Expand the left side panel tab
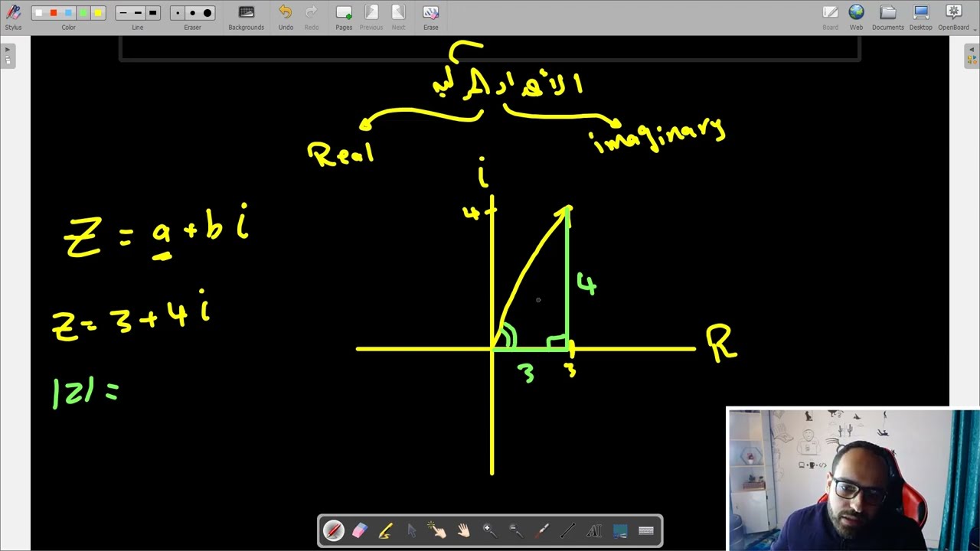Screen dimensions: 980x551 click(x=8, y=56)
